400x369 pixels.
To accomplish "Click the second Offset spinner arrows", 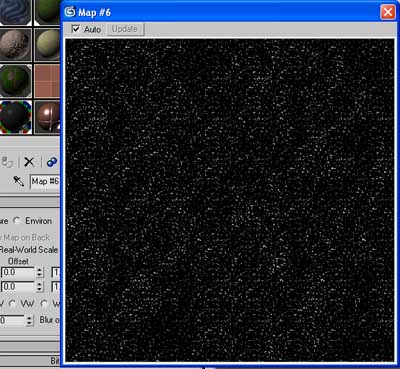I will click(40, 287).
